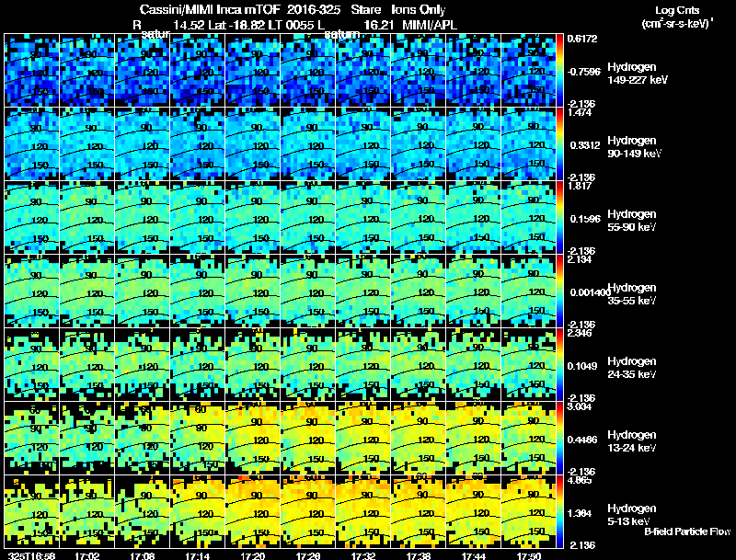This screenshot has width=736, height=560.
Task: Click the '17:14' time axis label
Action: tap(198, 555)
